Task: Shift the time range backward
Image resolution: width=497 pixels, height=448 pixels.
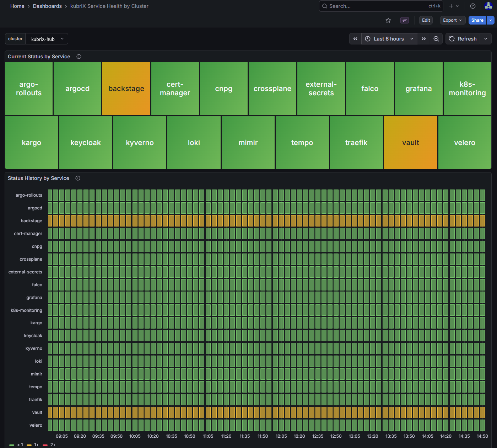Action: point(355,39)
